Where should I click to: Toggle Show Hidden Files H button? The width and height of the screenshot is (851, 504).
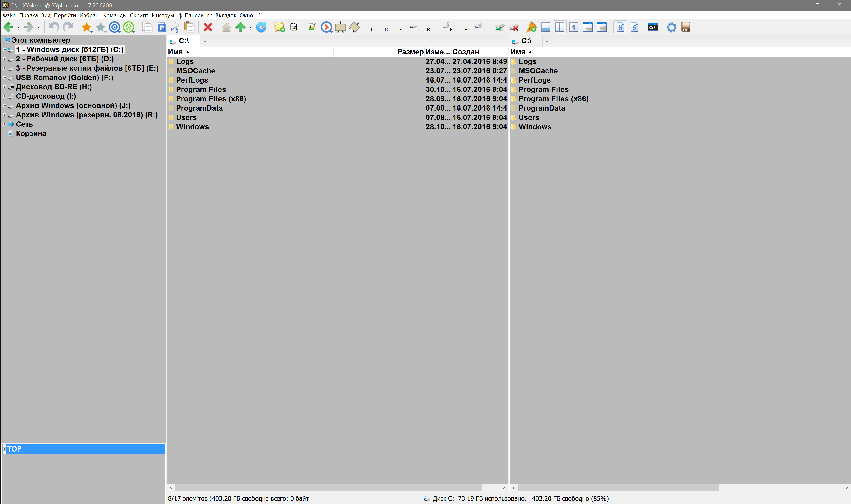[x=620, y=27]
